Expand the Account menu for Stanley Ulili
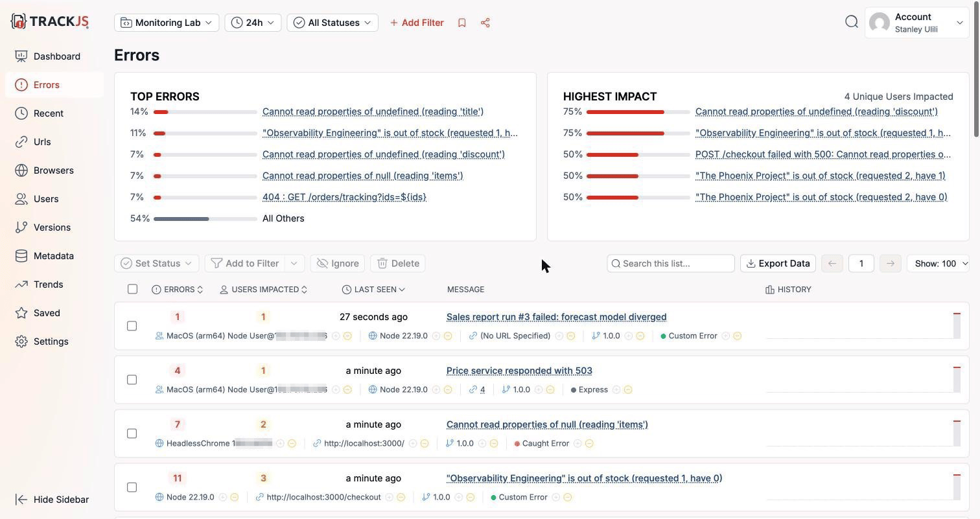Screen dimensions: 980x519 coord(916,23)
